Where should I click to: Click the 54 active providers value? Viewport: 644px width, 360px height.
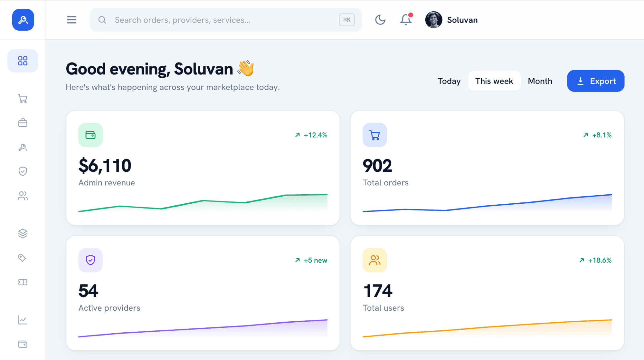88,291
